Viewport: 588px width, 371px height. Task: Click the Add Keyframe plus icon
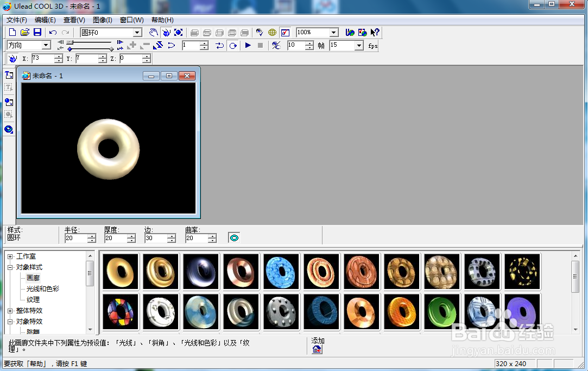point(132,46)
